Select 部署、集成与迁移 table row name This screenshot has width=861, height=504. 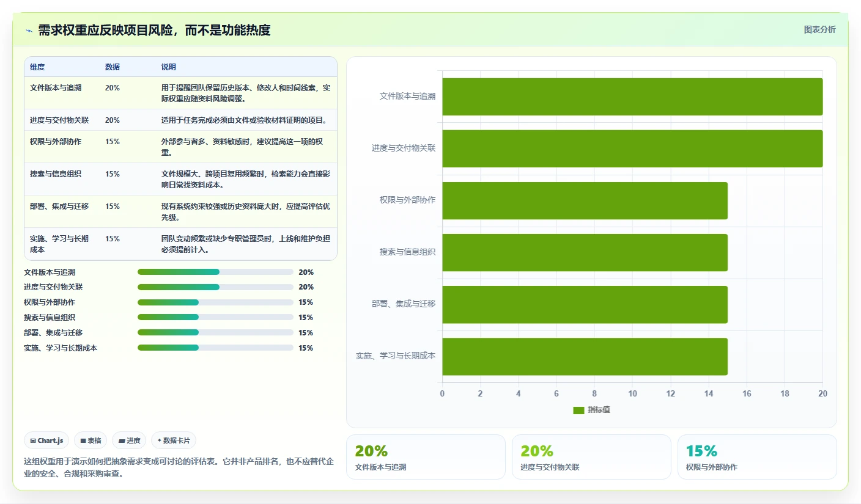coord(59,206)
